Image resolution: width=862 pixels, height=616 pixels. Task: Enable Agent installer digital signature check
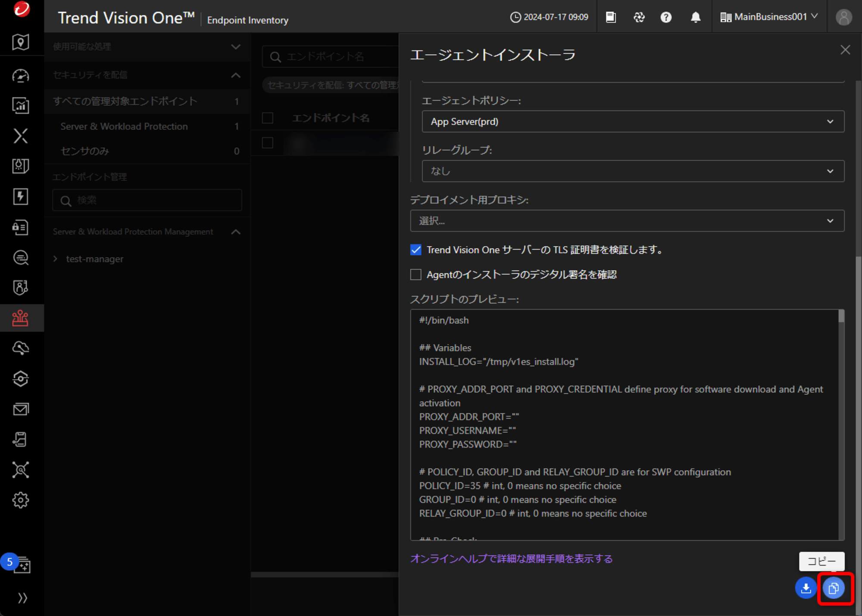pos(415,275)
